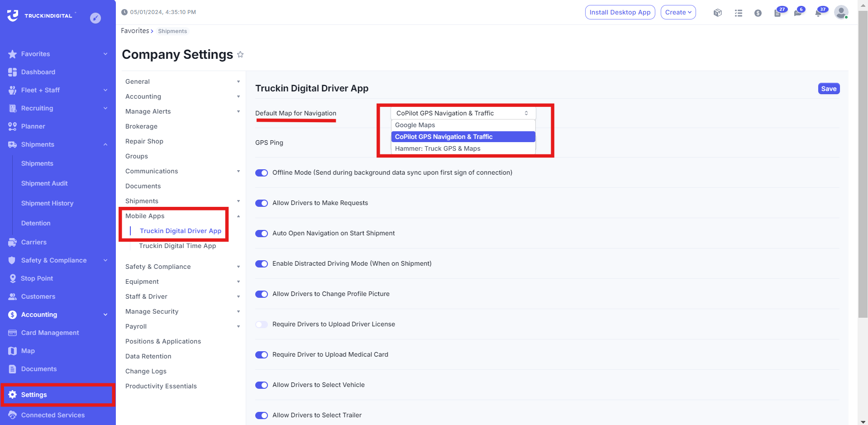Click the Shipments breadcrumb link
868x425 pixels.
[172, 31]
